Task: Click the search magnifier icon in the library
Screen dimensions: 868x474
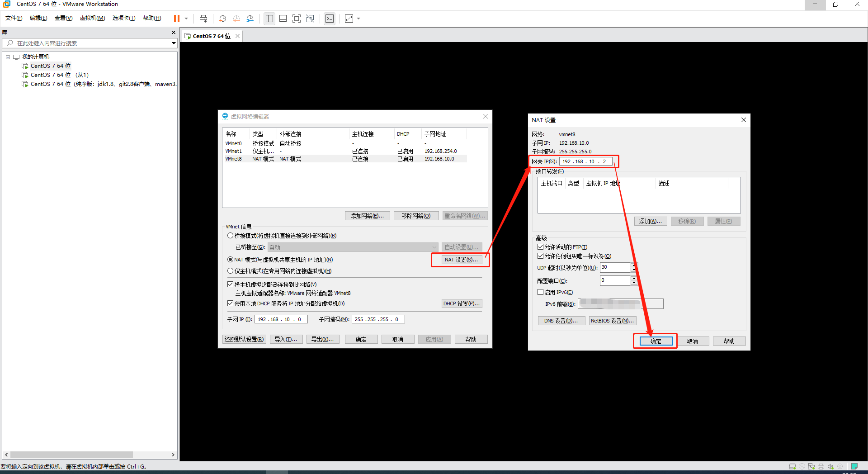Action: (10, 43)
